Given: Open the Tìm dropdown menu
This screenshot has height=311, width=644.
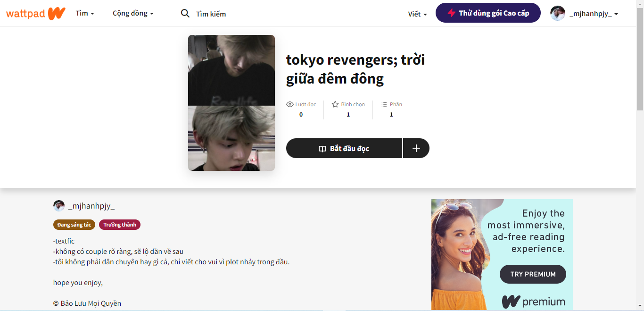Looking at the screenshot, I should 85,14.
